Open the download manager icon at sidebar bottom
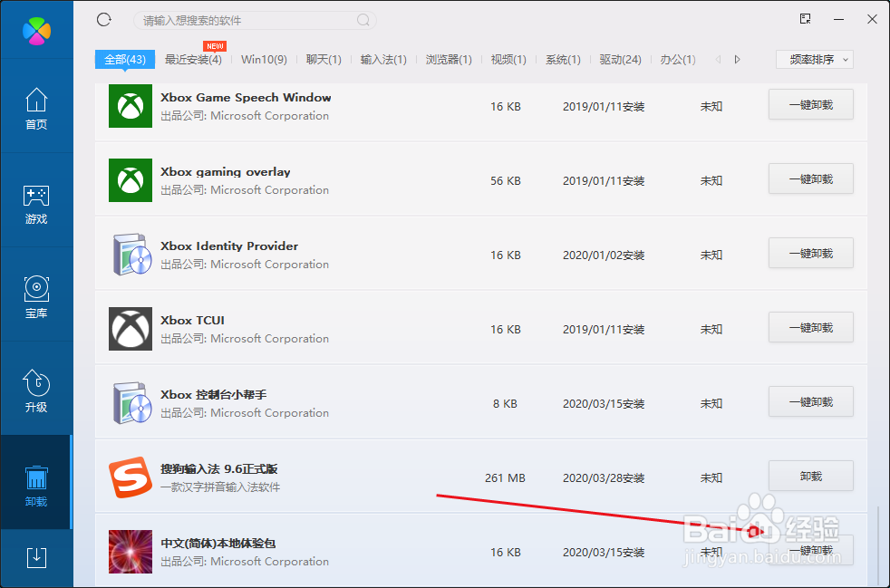890x588 pixels. pos(37,557)
